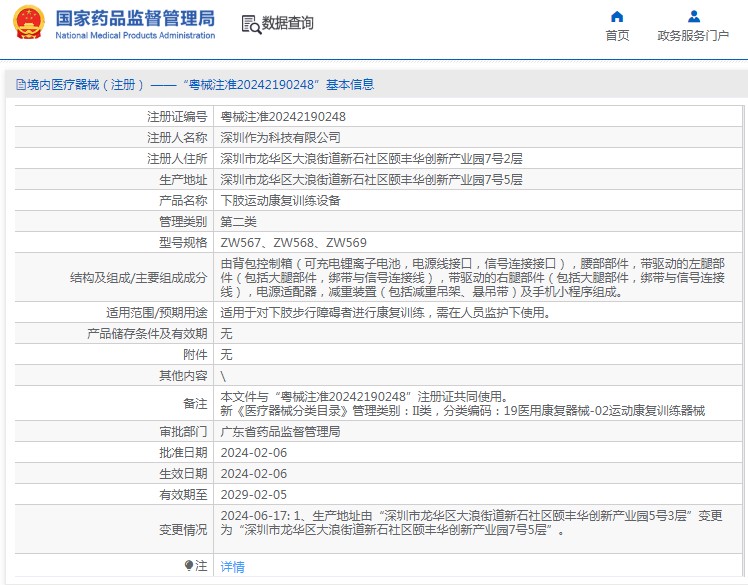This screenshot has width=748, height=585.
Task: Click the 数据查询 magnifier icon
Action: 250,23
